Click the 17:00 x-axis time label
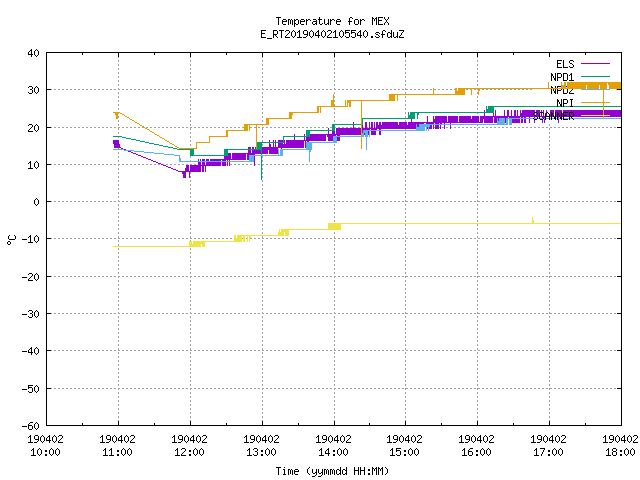The image size is (640, 480). click(x=548, y=452)
